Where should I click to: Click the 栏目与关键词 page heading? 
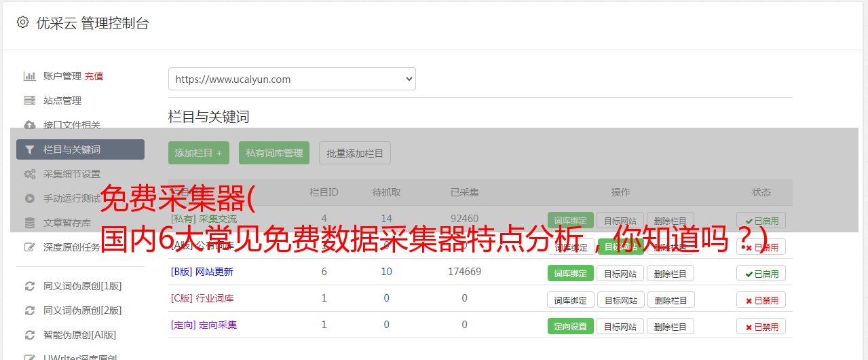click(209, 117)
